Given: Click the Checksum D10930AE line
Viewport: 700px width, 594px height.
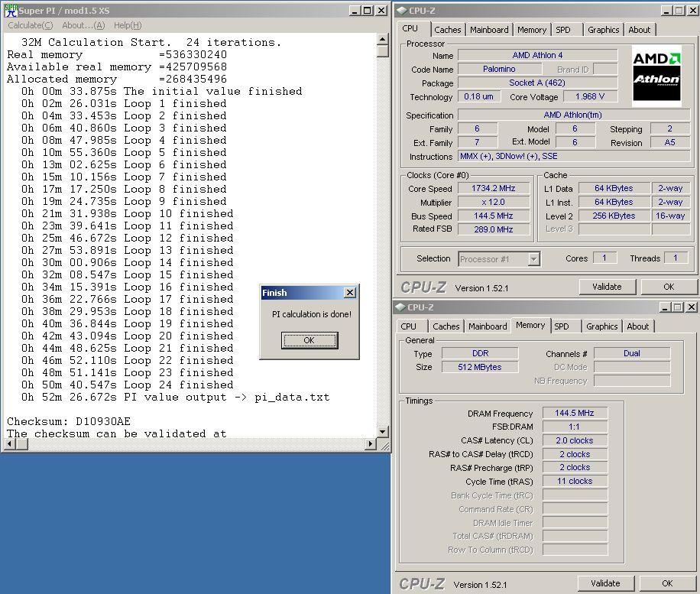Looking at the screenshot, I should 69,421.
